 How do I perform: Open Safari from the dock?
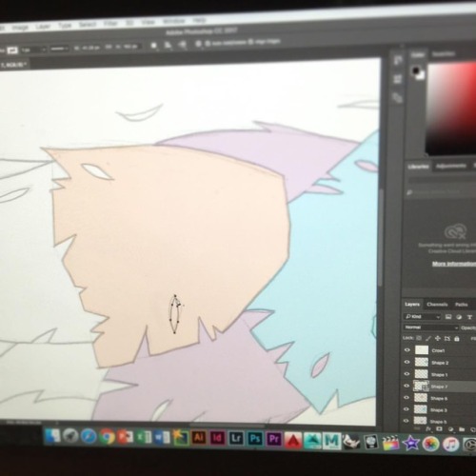point(89,436)
